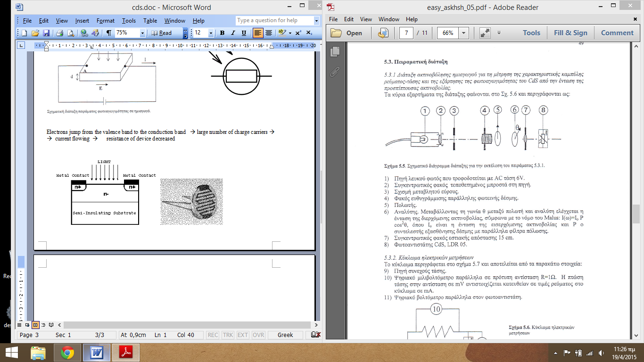The width and height of the screenshot is (644, 362).
Task: Click the Open button in Adobe Reader
Action: point(347,33)
